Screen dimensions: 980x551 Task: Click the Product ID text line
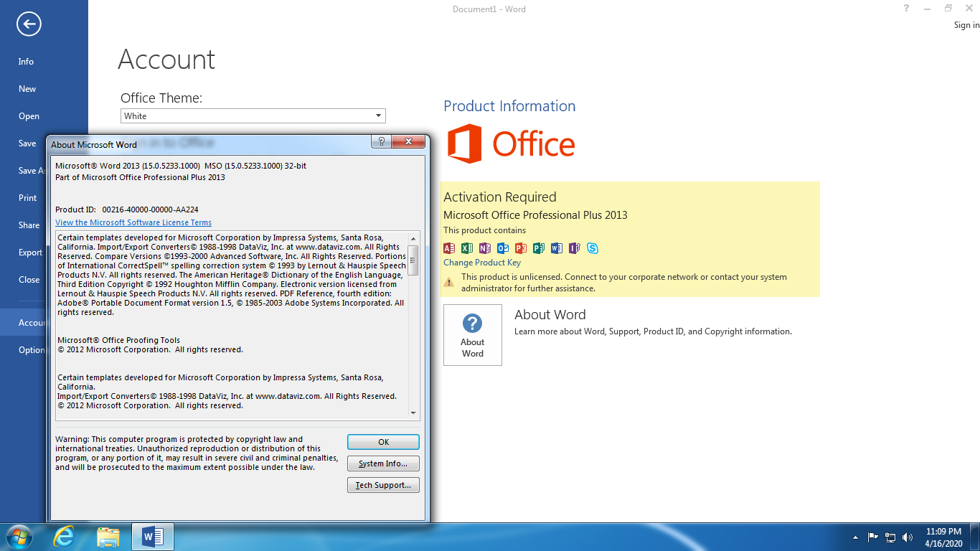coord(127,209)
